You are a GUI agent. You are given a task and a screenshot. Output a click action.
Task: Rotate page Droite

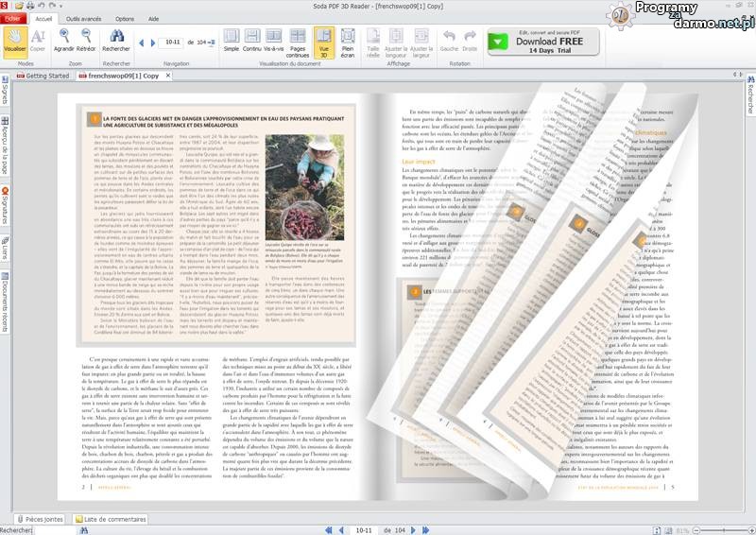[470, 41]
